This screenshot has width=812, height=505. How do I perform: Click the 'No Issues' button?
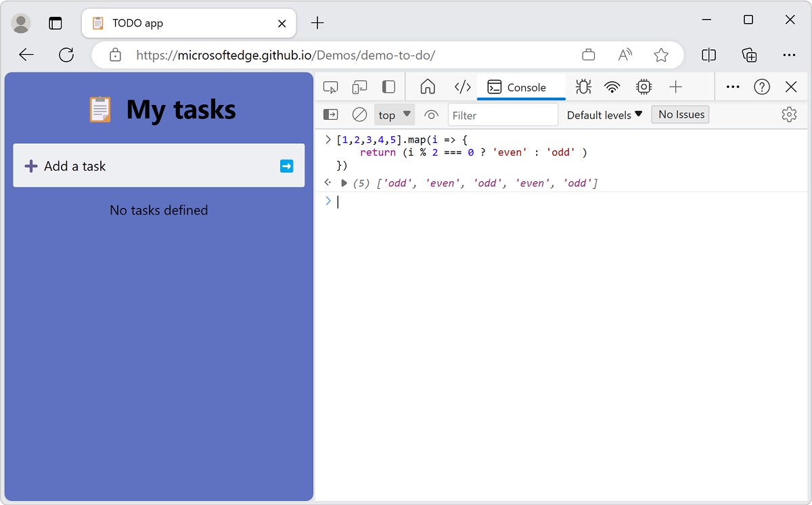coord(680,114)
